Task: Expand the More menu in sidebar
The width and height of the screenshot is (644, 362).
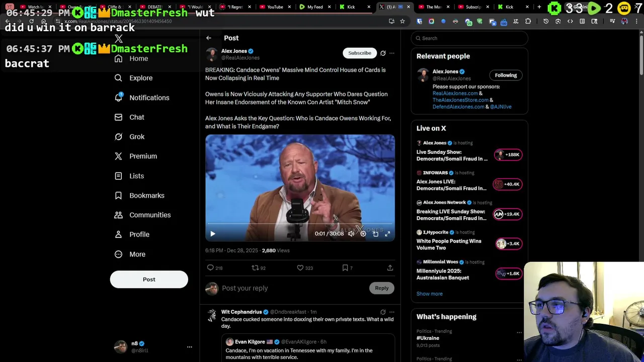Action: click(130, 254)
